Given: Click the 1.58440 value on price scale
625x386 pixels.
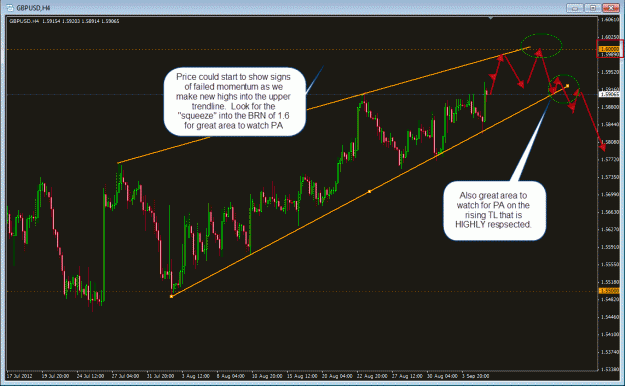Looking at the screenshot, I should pos(611,124).
